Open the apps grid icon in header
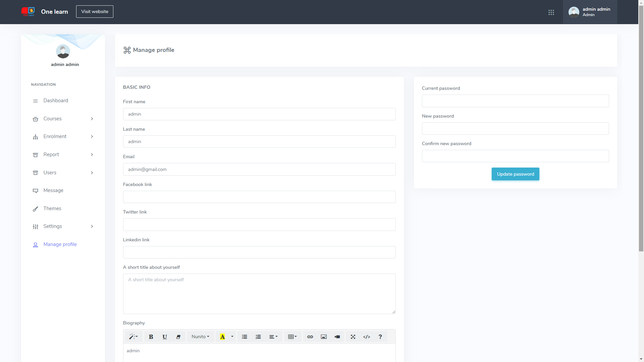The image size is (644, 362). point(551,12)
